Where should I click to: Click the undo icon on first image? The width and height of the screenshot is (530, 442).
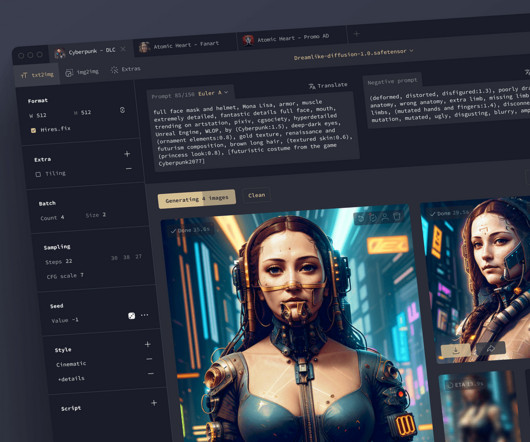point(361,218)
